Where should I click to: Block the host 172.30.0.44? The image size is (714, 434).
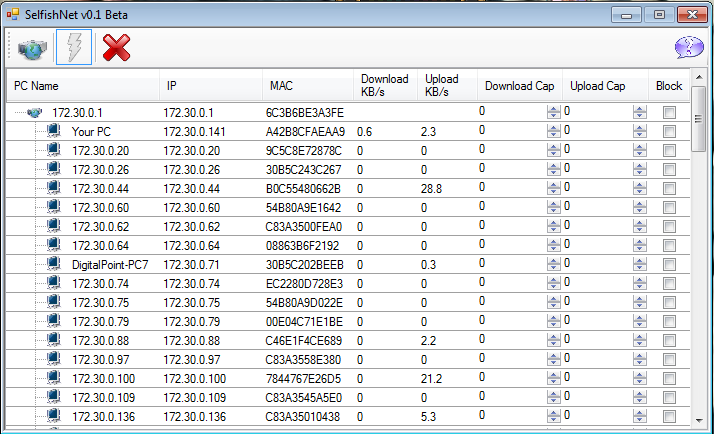click(669, 189)
